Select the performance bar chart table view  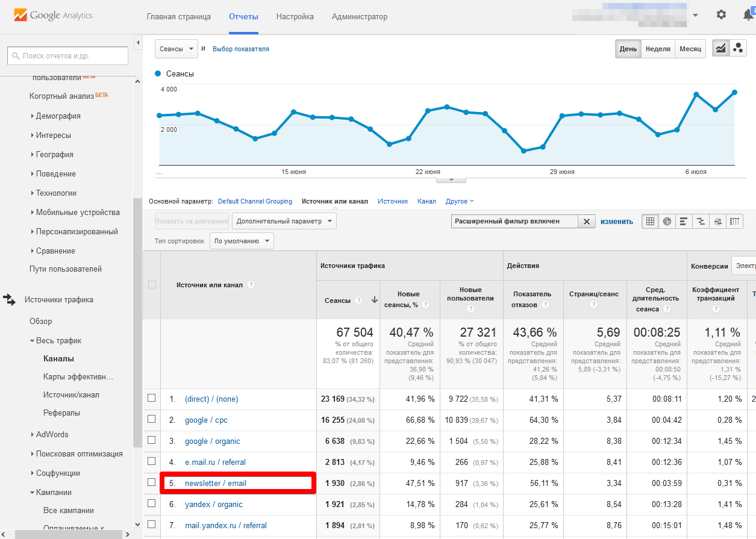pyautogui.click(x=684, y=221)
